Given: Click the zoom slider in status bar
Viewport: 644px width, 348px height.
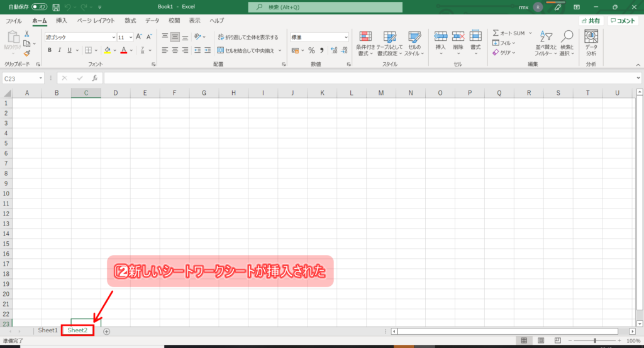Looking at the screenshot, I should coord(595,340).
